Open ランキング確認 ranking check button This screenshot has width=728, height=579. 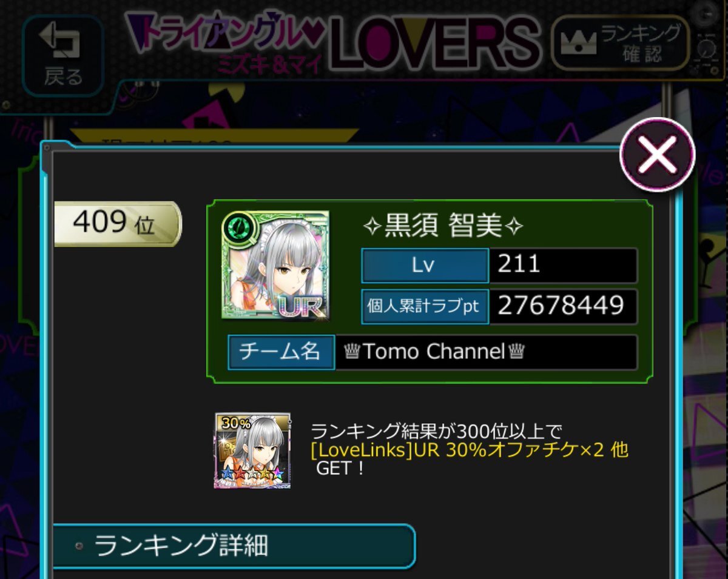(x=620, y=43)
